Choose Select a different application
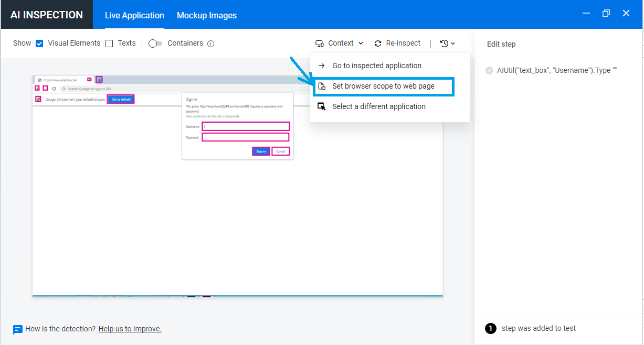Image resolution: width=644 pixels, height=345 pixels. (378, 106)
